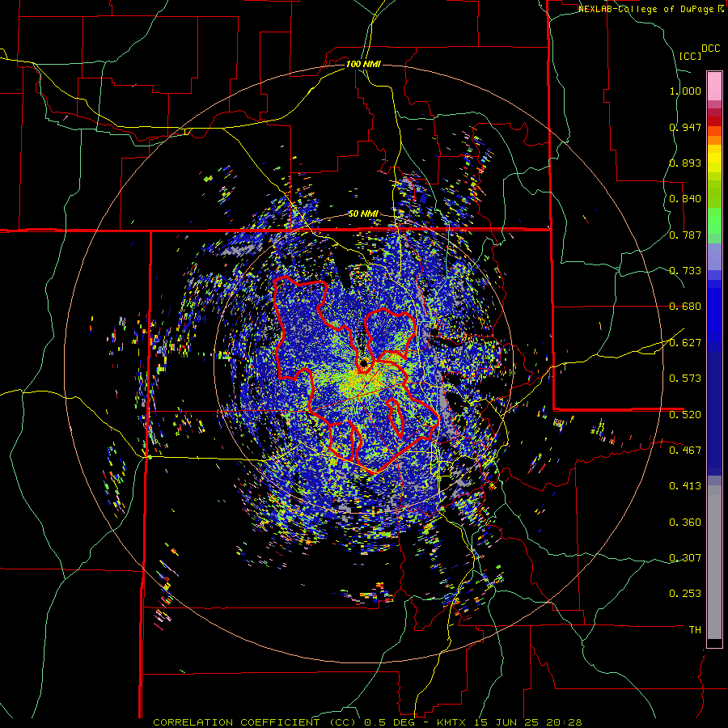Click the 0.573 scale value
The height and width of the screenshot is (728, 728).
tap(685, 379)
